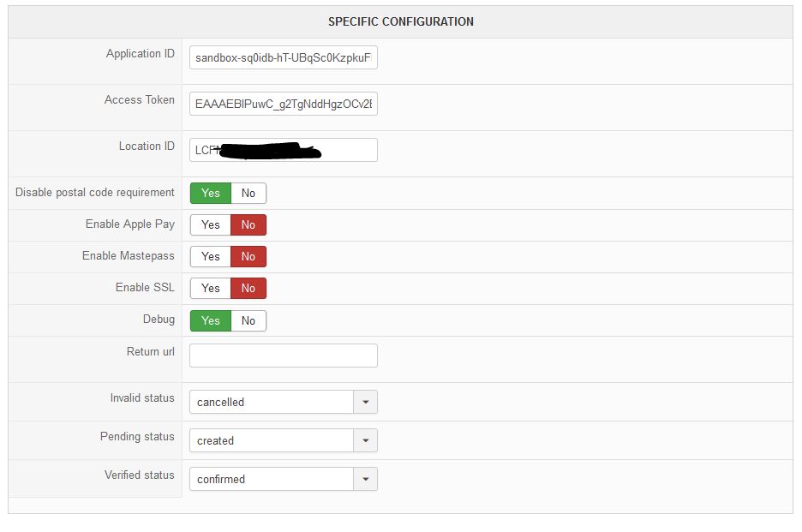Turn off Debug with No
The height and width of the screenshot is (532, 802).
pyautogui.click(x=248, y=321)
